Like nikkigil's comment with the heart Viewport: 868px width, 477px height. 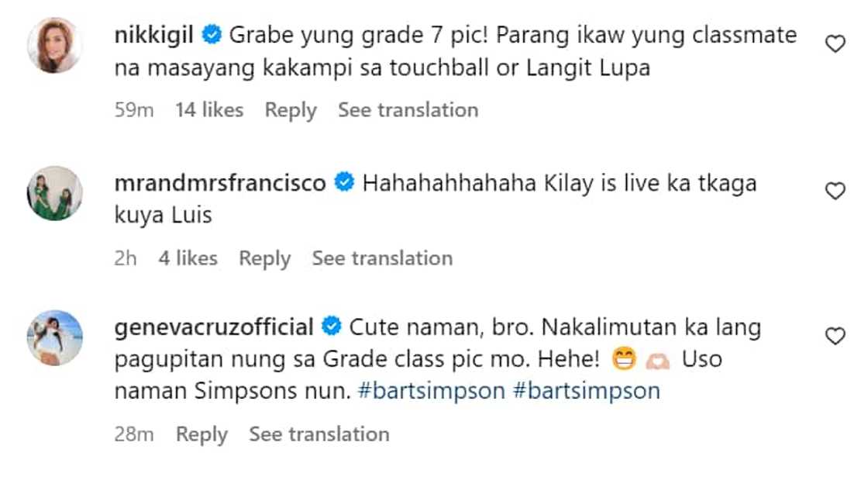(x=835, y=45)
